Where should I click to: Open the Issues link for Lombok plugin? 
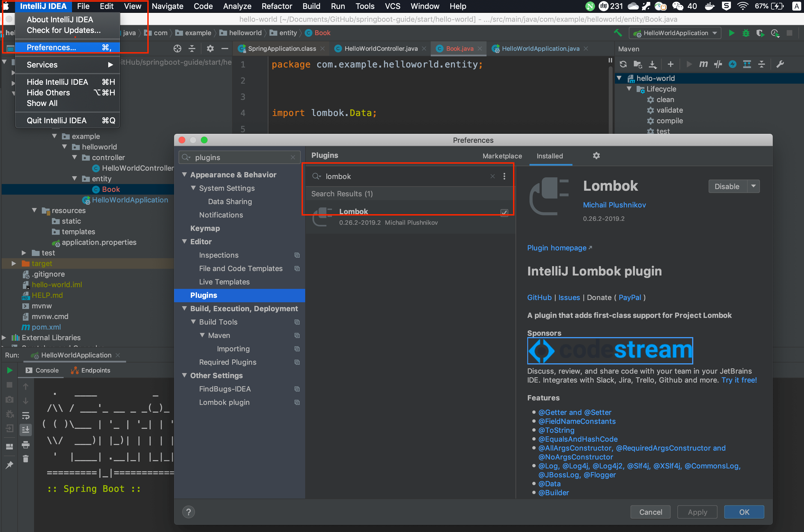[x=569, y=297]
